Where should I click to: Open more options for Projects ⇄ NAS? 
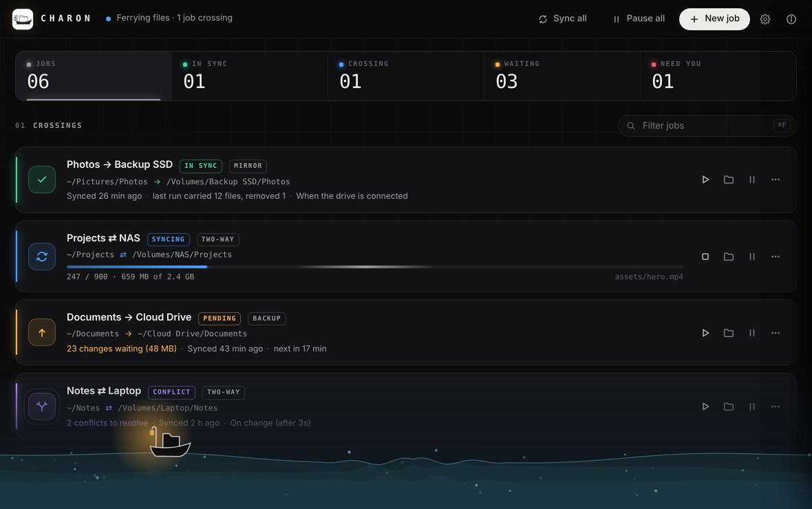click(x=776, y=257)
